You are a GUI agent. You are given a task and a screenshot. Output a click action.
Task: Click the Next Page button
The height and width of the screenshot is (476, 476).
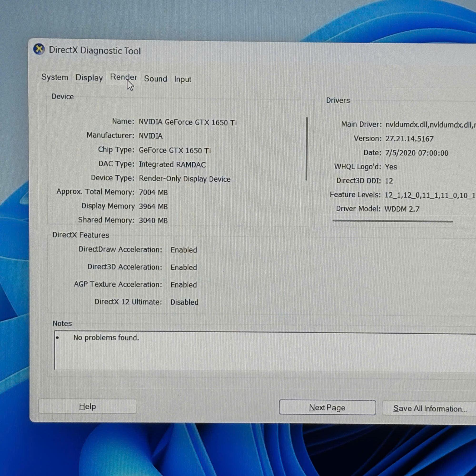[x=327, y=407]
